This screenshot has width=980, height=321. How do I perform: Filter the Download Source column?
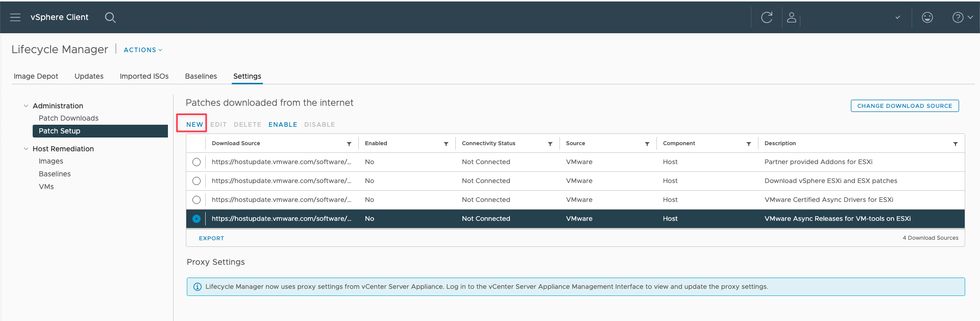349,144
